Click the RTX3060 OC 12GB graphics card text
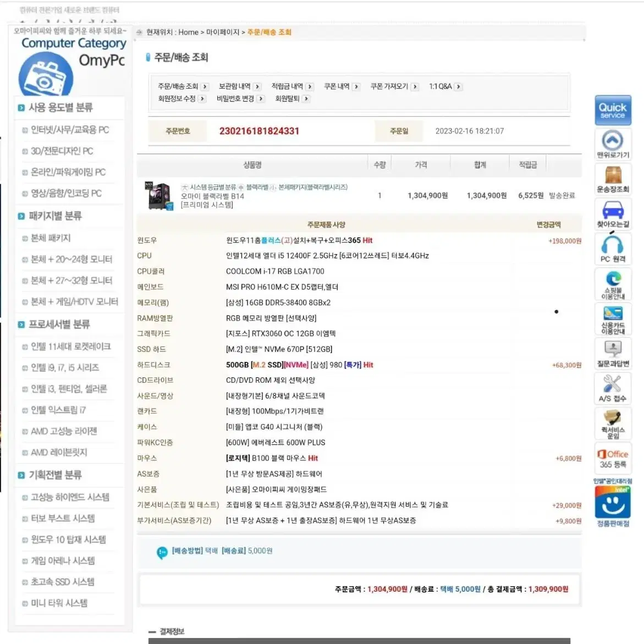This screenshot has height=644, width=644. pyautogui.click(x=280, y=334)
